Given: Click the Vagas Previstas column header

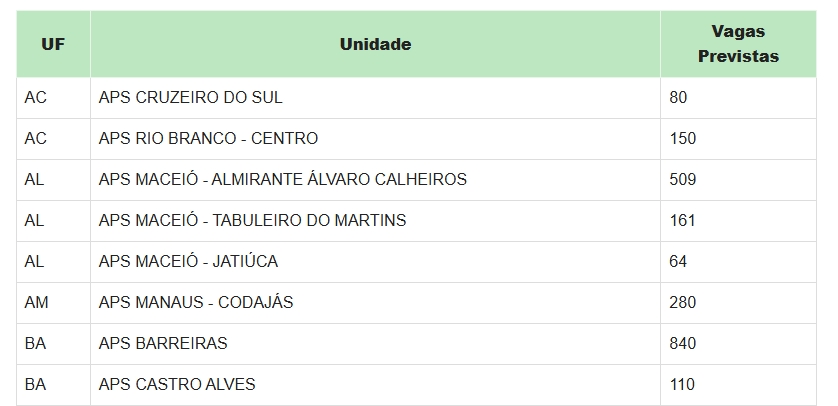Looking at the screenshot, I should (738, 44).
